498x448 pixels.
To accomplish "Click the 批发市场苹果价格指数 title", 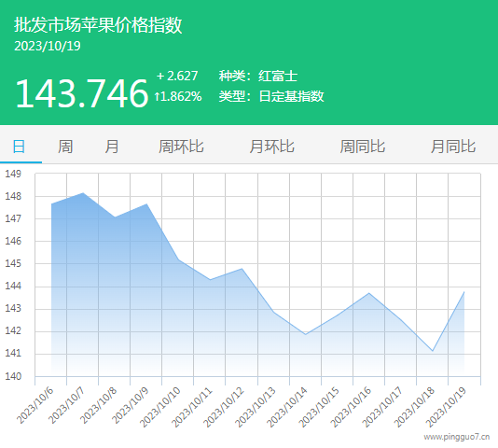I will click(98, 25).
